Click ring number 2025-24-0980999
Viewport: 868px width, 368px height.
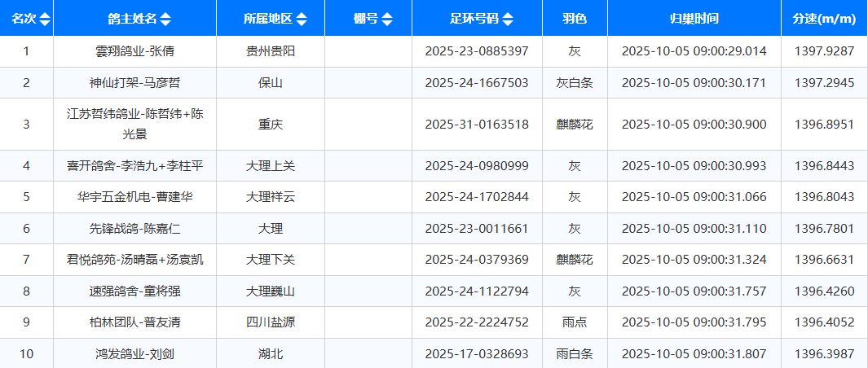[x=477, y=166]
